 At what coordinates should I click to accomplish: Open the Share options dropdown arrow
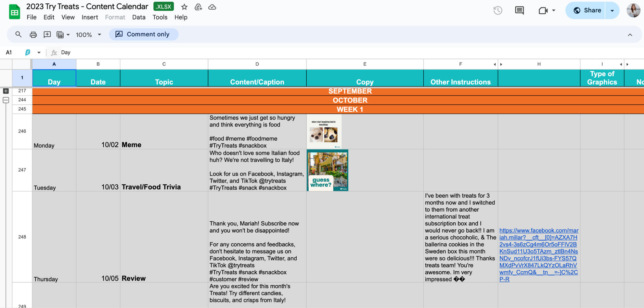click(612, 10)
